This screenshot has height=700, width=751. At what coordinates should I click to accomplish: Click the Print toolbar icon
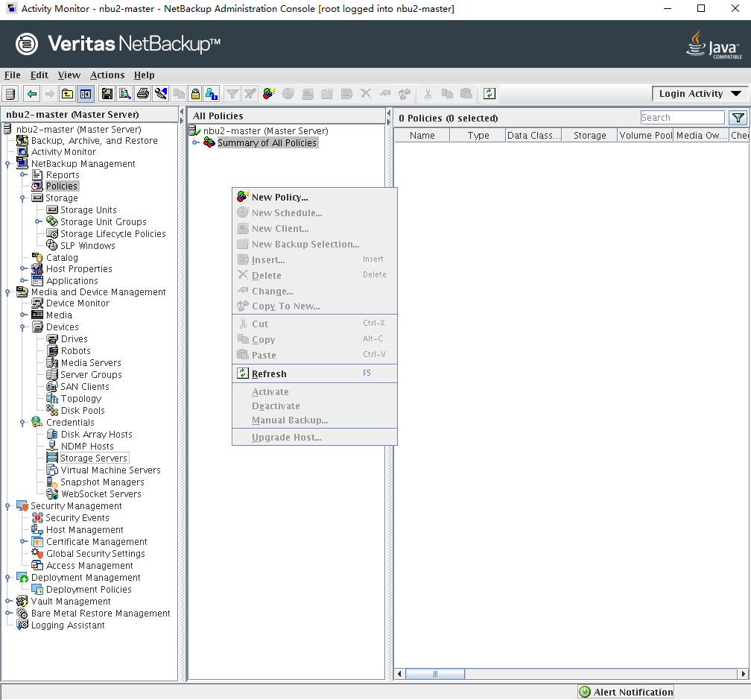click(142, 94)
